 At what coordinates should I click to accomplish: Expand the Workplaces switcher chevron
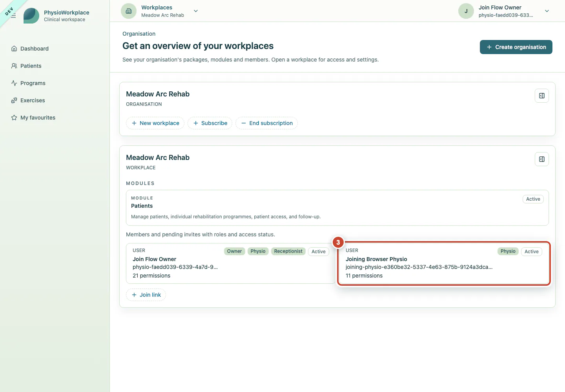click(196, 11)
